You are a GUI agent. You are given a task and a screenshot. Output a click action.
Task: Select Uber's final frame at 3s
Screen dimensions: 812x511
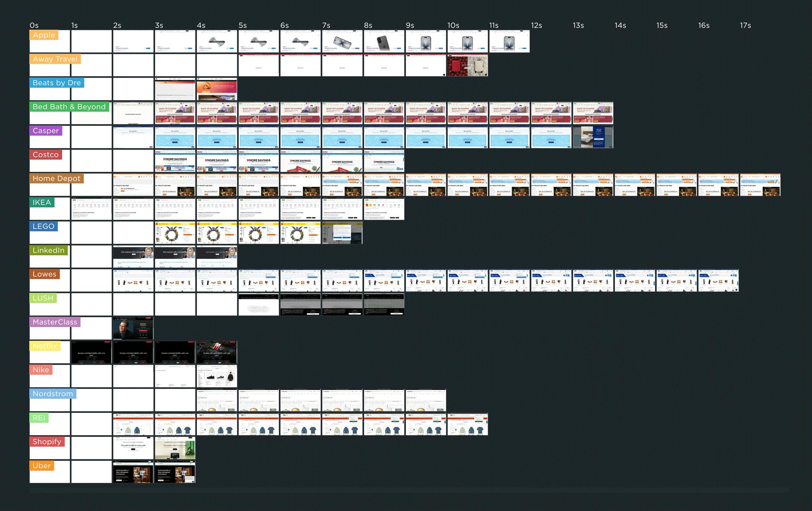pos(175,472)
